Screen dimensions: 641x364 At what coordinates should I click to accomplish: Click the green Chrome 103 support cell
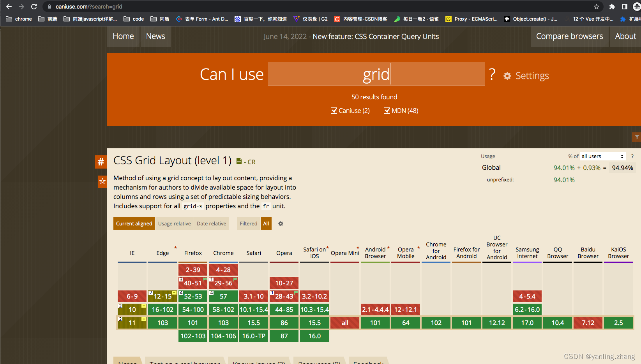pyautogui.click(x=223, y=323)
